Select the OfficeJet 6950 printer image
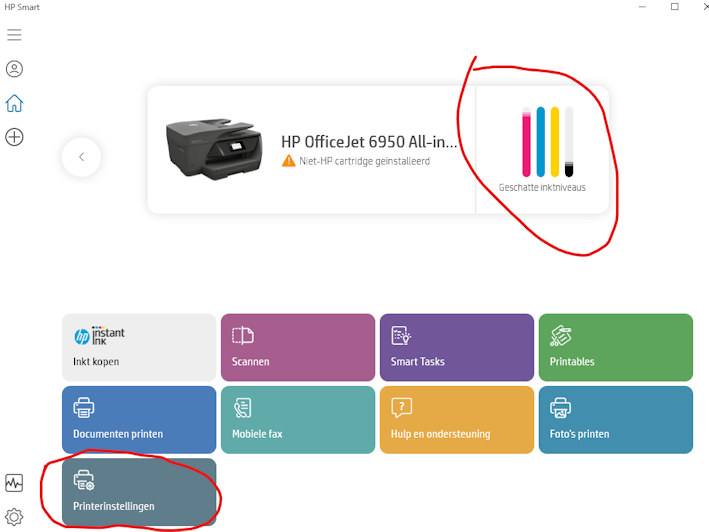This screenshot has height=532, width=709. 214,149
